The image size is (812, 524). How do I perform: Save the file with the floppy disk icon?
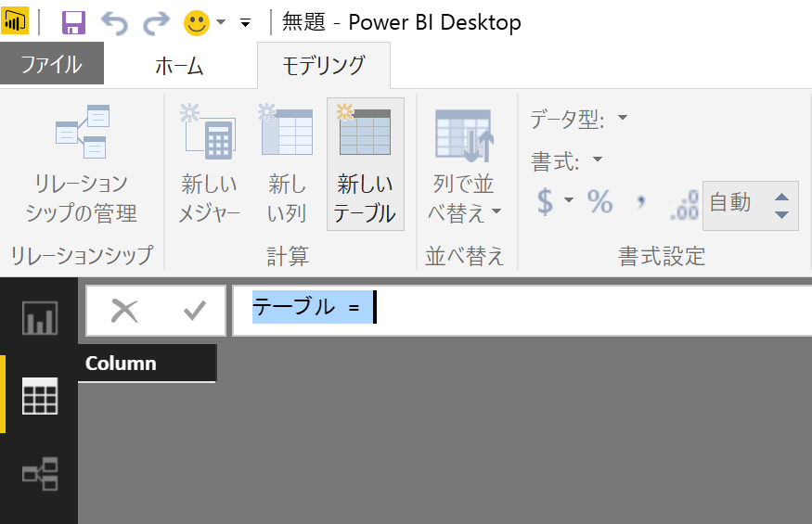[73, 23]
